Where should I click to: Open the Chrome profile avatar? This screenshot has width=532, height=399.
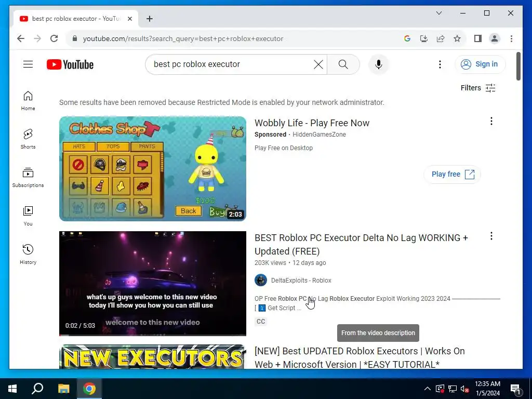click(495, 38)
